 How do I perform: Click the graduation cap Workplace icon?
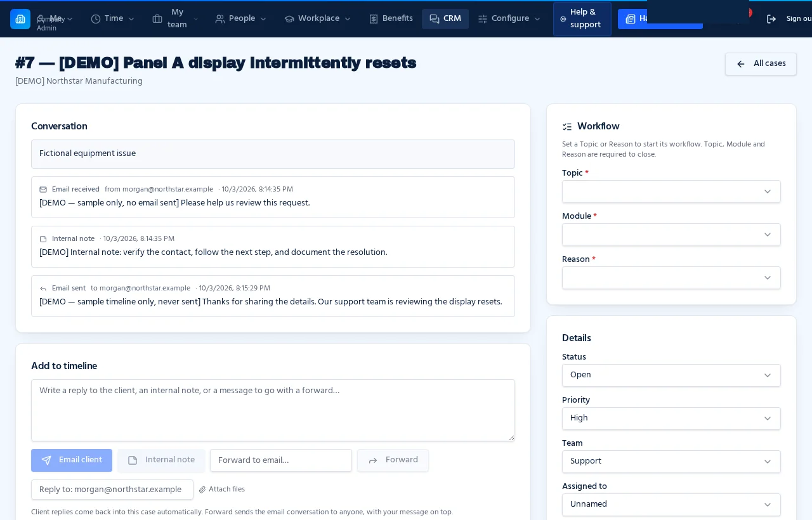tap(289, 19)
